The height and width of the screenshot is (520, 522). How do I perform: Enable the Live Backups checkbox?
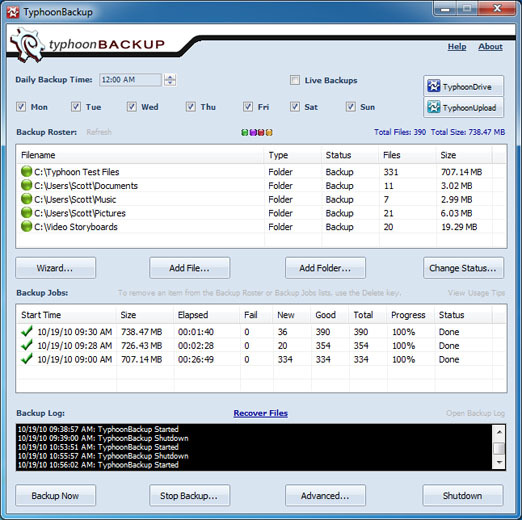pyautogui.click(x=295, y=80)
